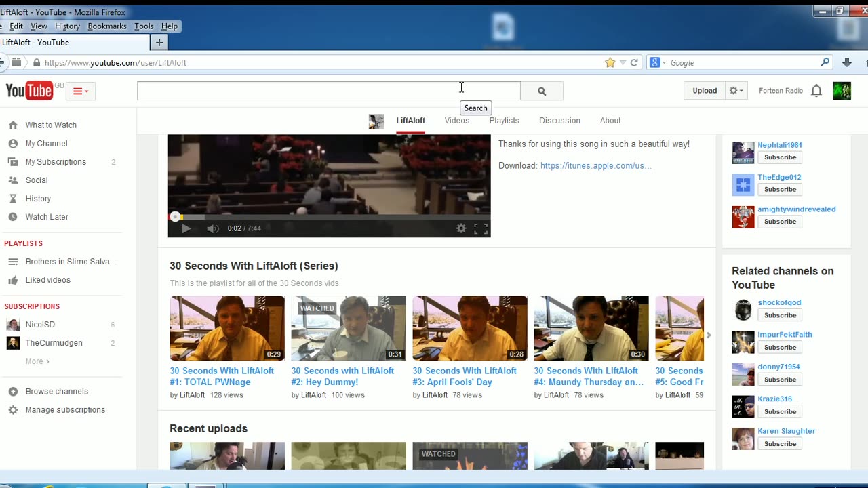Open the iTunes download link
868x488 pixels.
click(x=595, y=165)
